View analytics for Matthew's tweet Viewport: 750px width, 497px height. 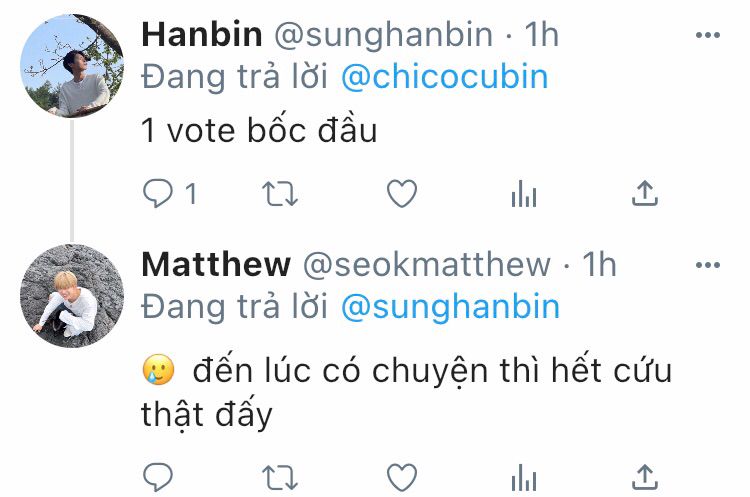tap(524, 477)
